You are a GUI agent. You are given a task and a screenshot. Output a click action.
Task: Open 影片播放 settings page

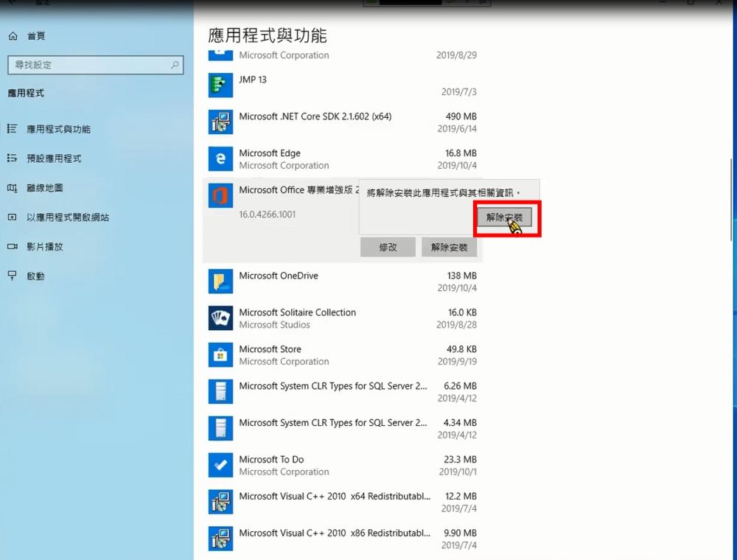tap(45, 247)
